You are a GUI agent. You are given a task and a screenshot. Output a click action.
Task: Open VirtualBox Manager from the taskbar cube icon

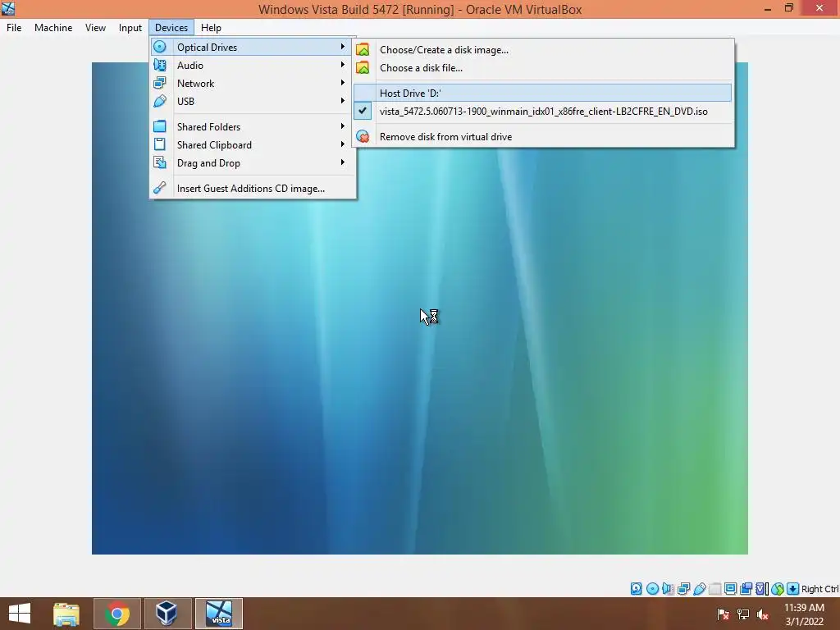[167, 614]
